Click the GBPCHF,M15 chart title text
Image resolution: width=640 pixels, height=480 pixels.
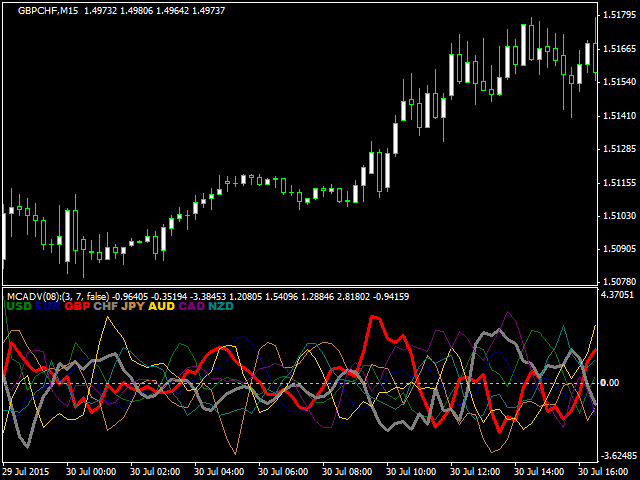pos(48,11)
